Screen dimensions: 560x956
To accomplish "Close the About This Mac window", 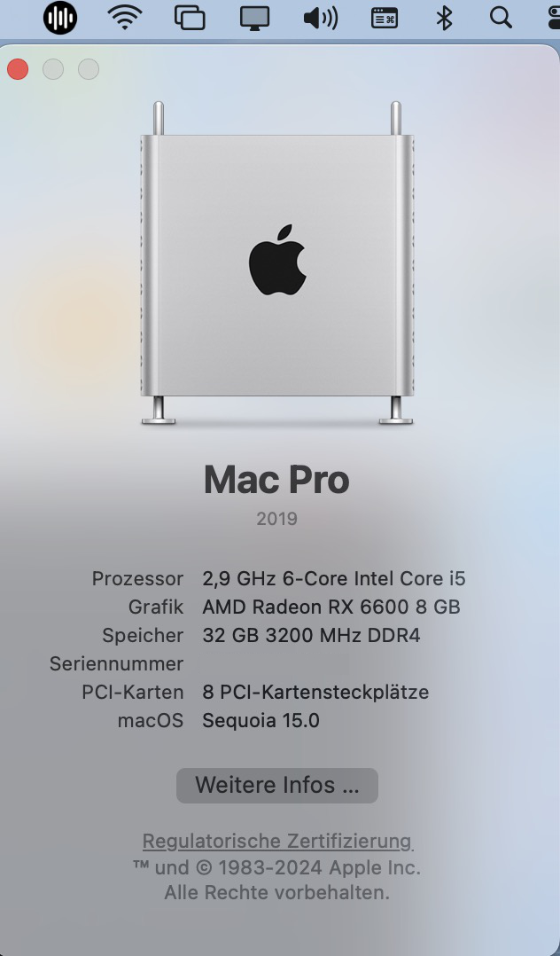I will [x=18, y=69].
